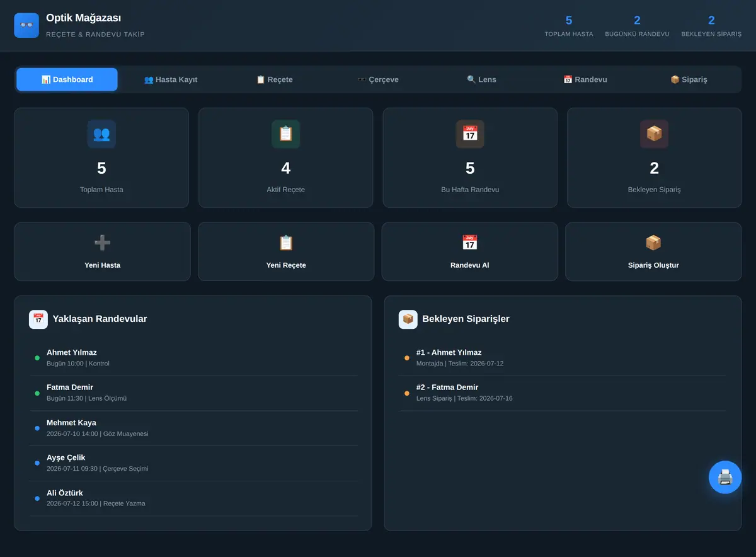Image resolution: width=756 pixels, height=557 pixels.
Task: Click the box icon for Sipariş Oluştur
Action: click(x=653, y=243)
